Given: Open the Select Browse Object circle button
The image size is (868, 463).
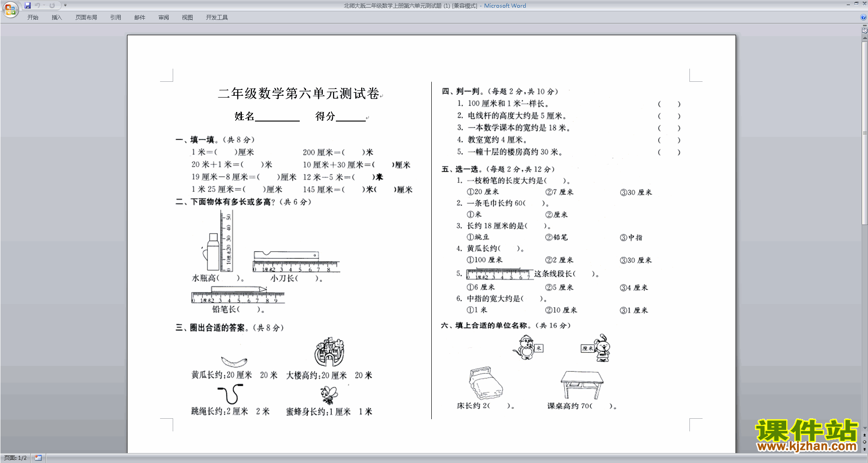Looking at the screenshot, I should point(864,442).
